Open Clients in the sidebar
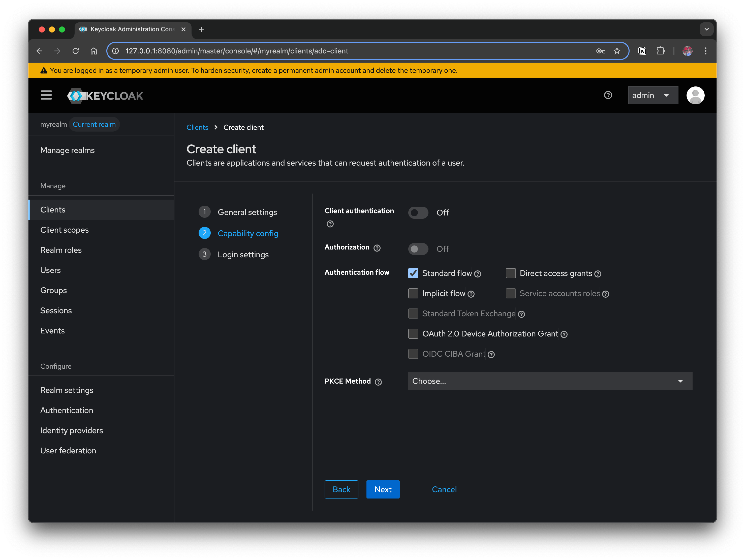 tap(101, 210)
